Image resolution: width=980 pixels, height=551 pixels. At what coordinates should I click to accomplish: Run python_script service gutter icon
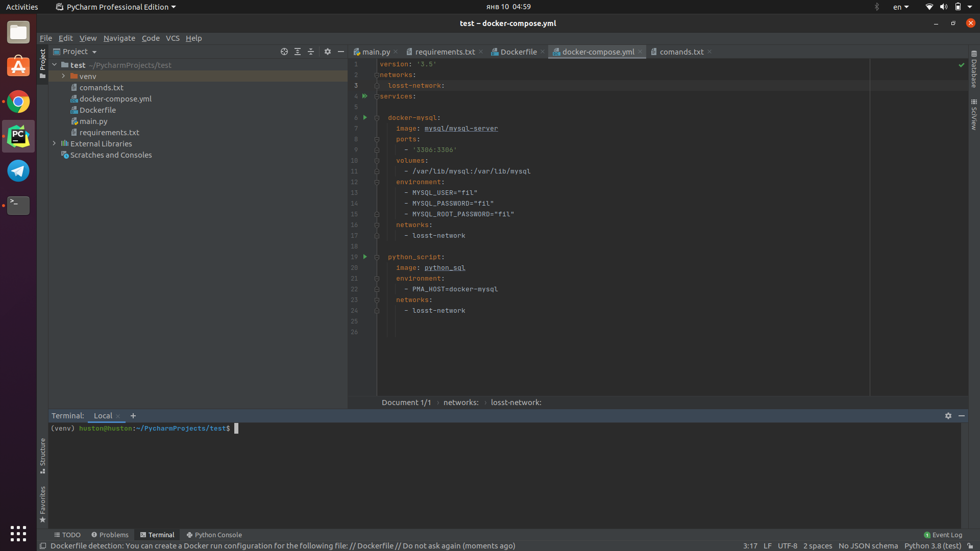pyautogui.click(x=365, y=257)
